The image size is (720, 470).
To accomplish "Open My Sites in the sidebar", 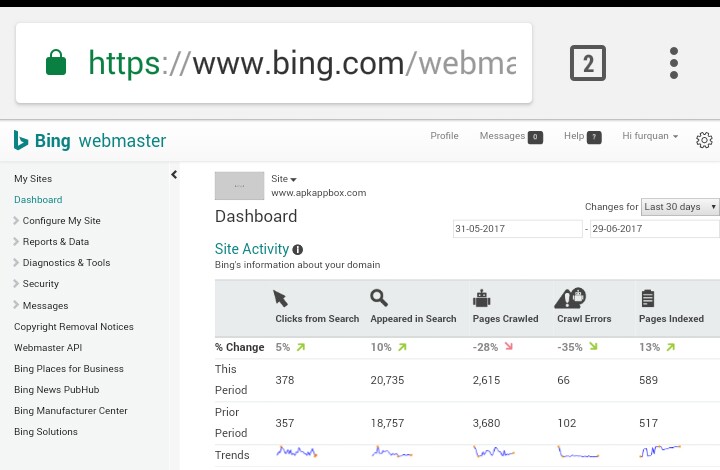I will (x=33, y=179).
